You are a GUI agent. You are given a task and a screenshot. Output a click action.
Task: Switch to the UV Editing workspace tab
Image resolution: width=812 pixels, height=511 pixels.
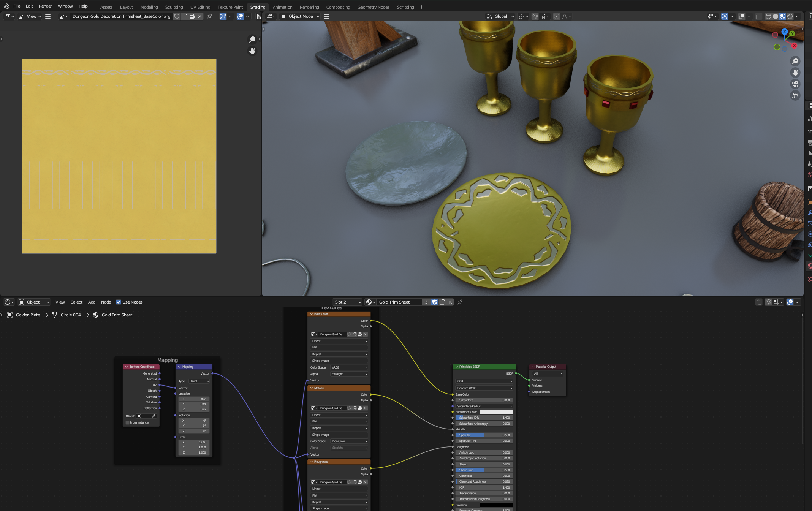point(200,7)
